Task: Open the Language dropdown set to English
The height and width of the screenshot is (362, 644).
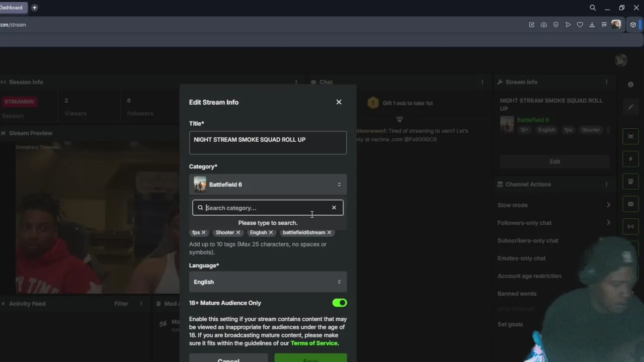Action: [268, 282]
